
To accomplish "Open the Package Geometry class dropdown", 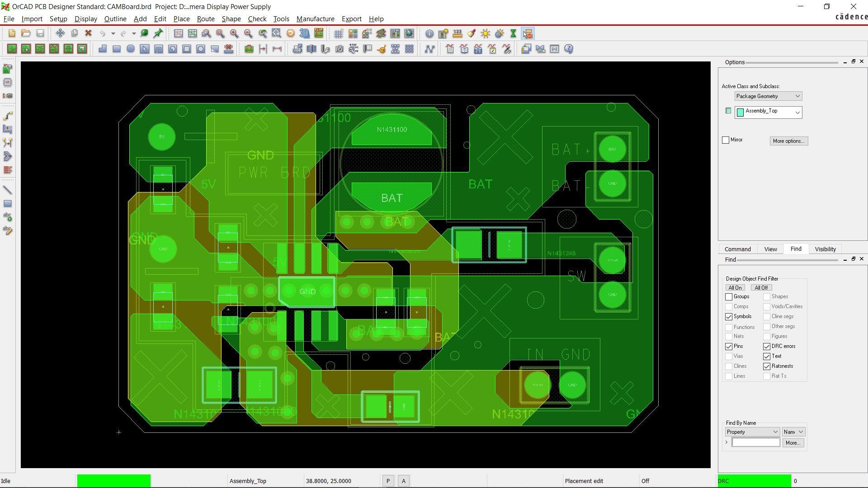I will coord(768,96).
